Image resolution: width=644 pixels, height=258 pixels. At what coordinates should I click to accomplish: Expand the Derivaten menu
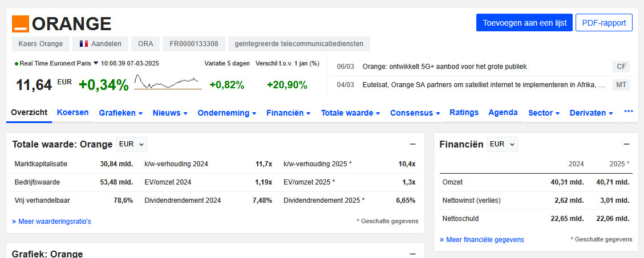[591, 113]
